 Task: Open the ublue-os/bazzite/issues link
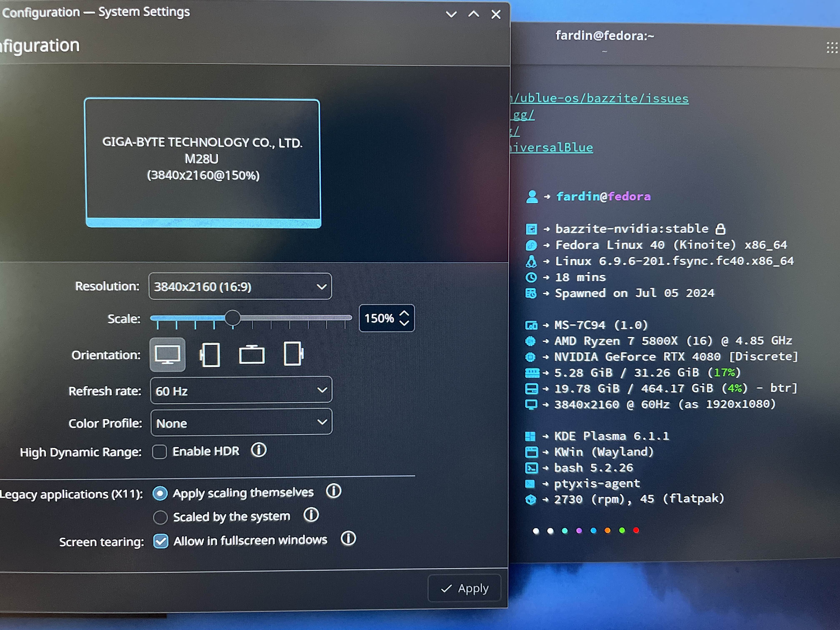(600, 98)
